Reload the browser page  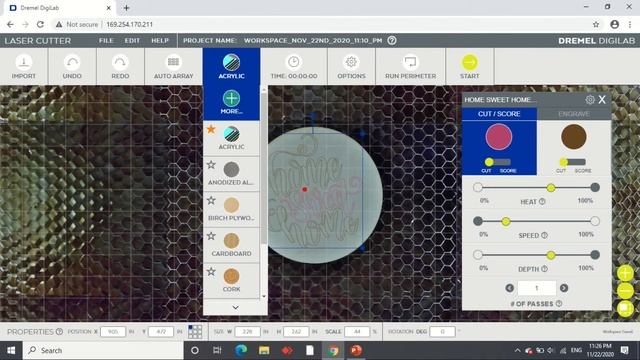pos(40,24)
